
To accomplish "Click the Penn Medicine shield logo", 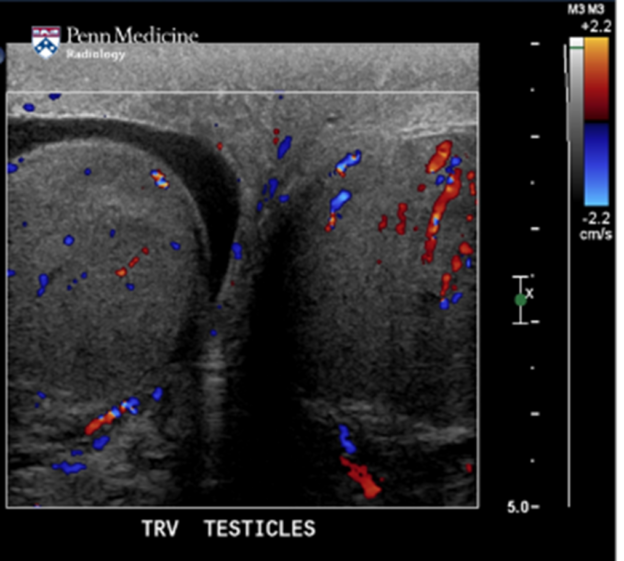I will [46, 42].
